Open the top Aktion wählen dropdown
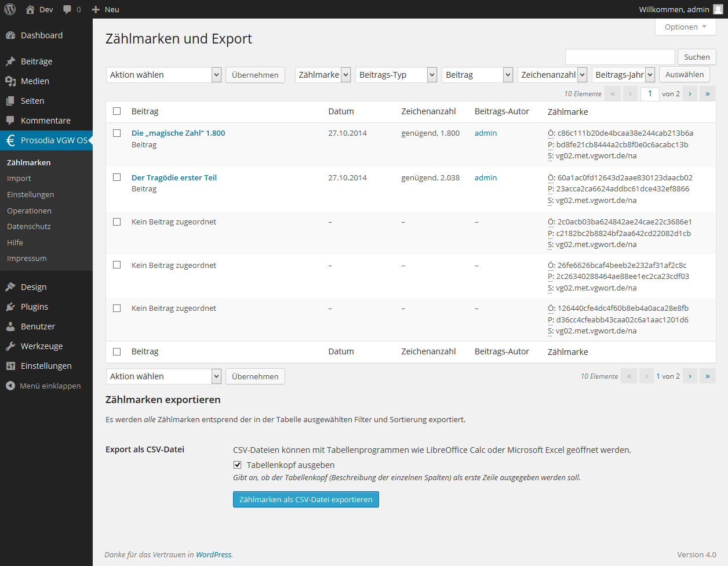 [x=163, y=75]
